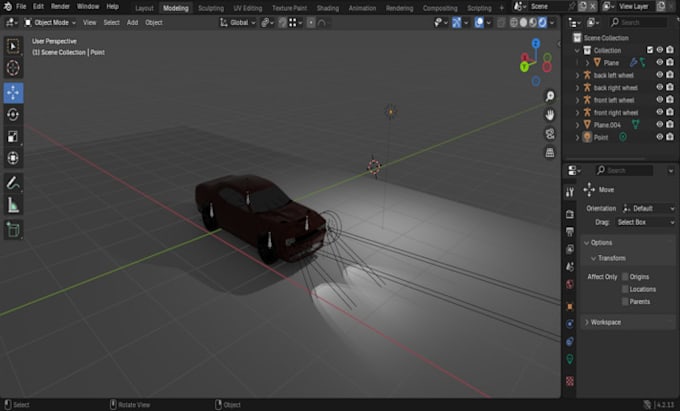The image size is (680, 411).
Task: Open the viewport Add menu
Action: [132, 23]
